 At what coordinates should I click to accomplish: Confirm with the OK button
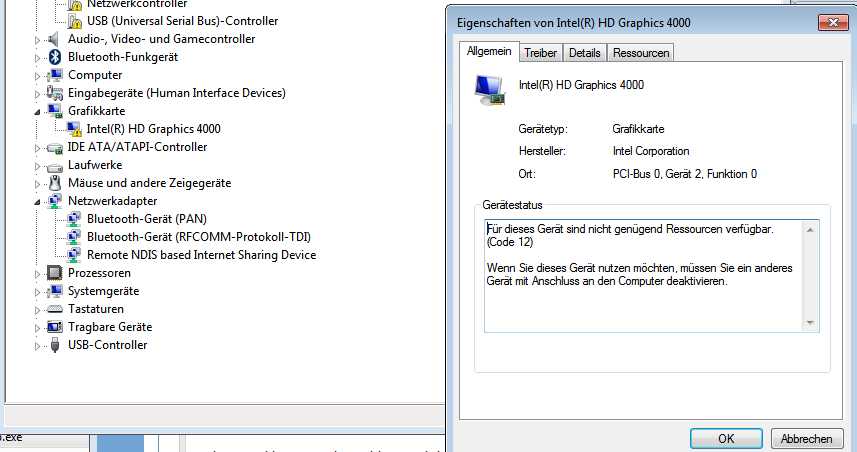tap(726, 438)
